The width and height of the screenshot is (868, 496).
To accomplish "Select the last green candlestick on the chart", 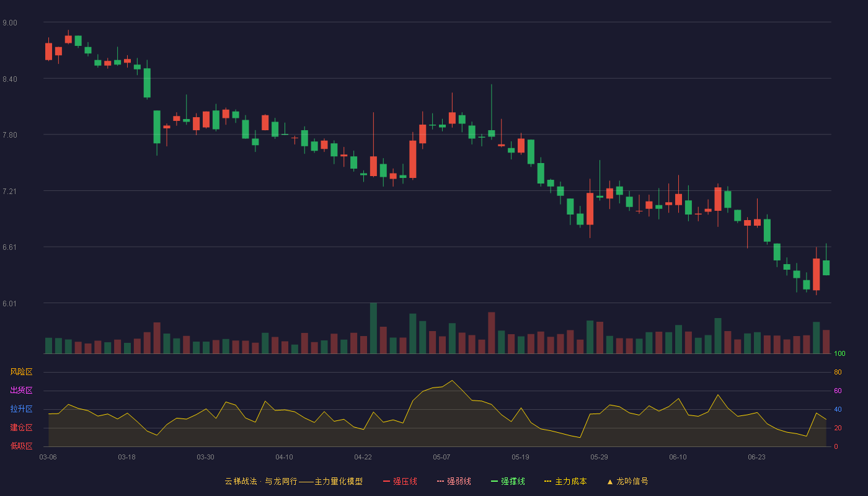I will coord(826,267).
